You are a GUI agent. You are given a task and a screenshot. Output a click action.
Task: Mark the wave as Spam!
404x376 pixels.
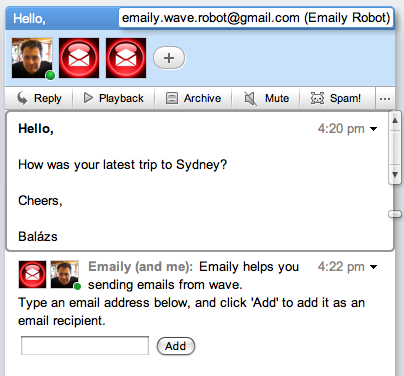(337, 98)
